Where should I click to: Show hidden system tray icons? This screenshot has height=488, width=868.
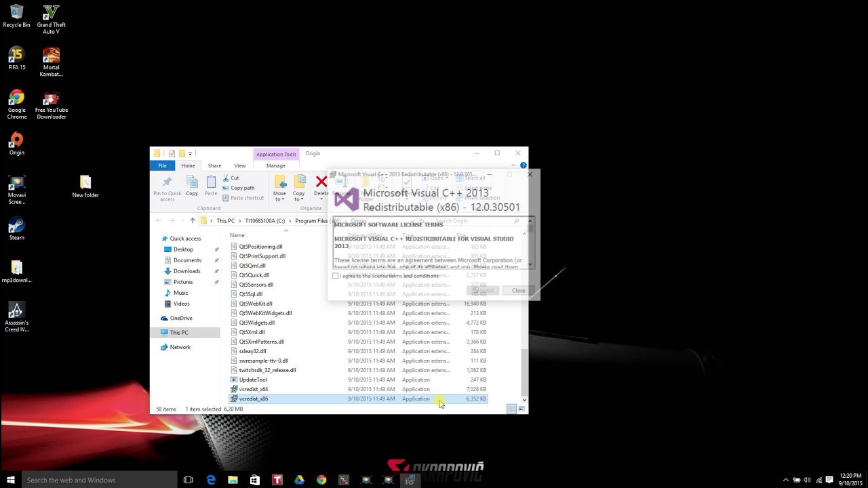pos(786,480)
